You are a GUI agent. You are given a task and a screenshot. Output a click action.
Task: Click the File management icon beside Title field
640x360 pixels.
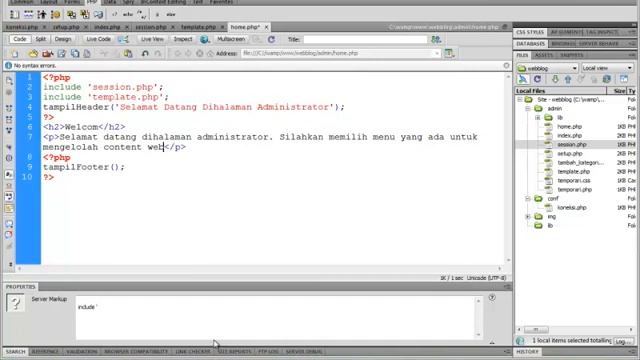click(436, 39)
